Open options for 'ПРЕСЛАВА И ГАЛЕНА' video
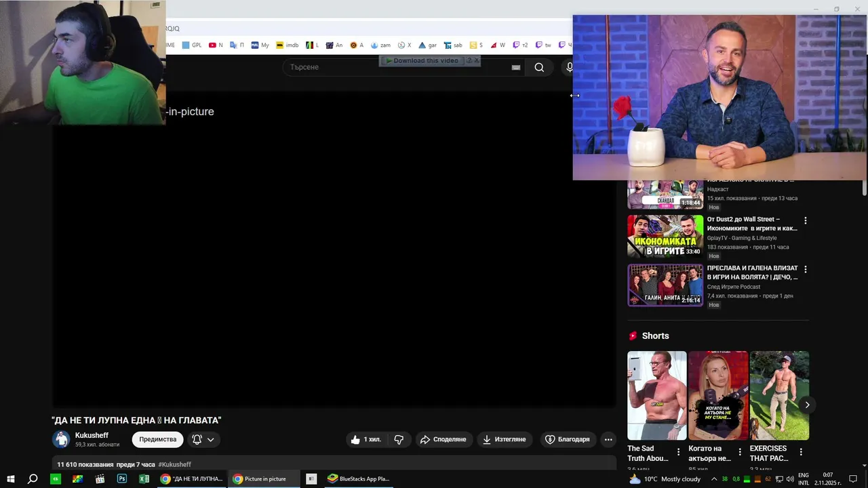Screen dimensions: 868x488 [x=806, y=270]
